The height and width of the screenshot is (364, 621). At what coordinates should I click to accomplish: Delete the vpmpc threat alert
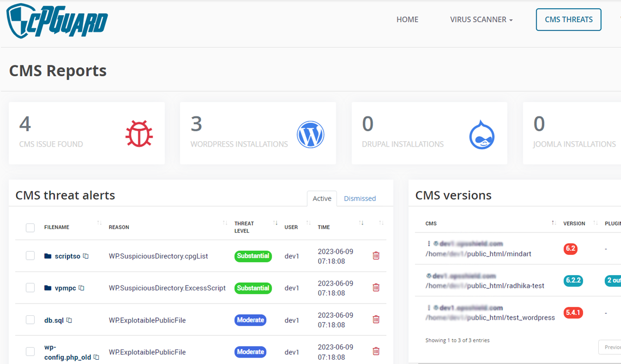[376, 288]
